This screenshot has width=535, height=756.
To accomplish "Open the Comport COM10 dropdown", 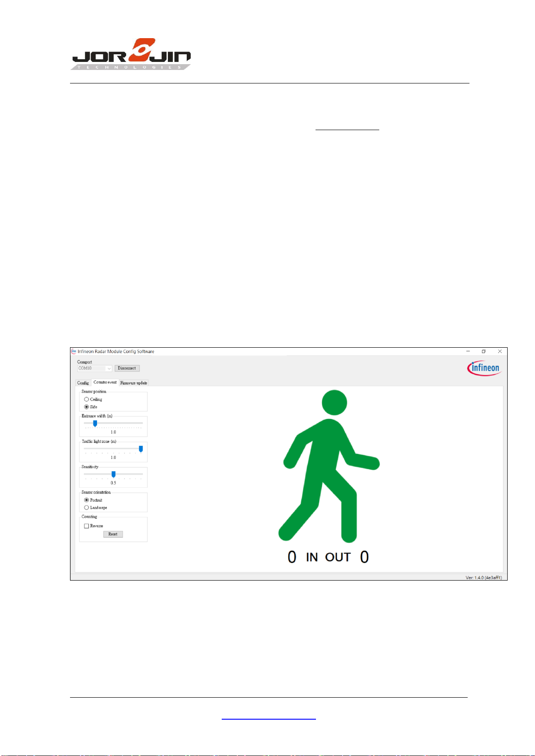I will [94, 368].
